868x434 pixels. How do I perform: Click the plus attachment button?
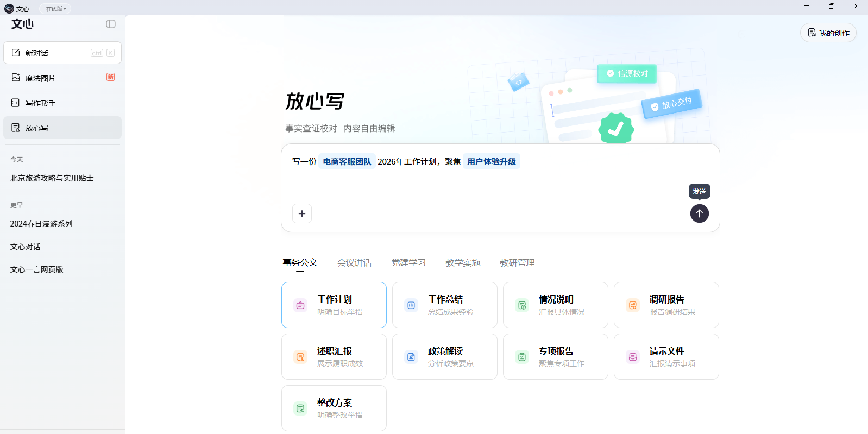(302, 213)
